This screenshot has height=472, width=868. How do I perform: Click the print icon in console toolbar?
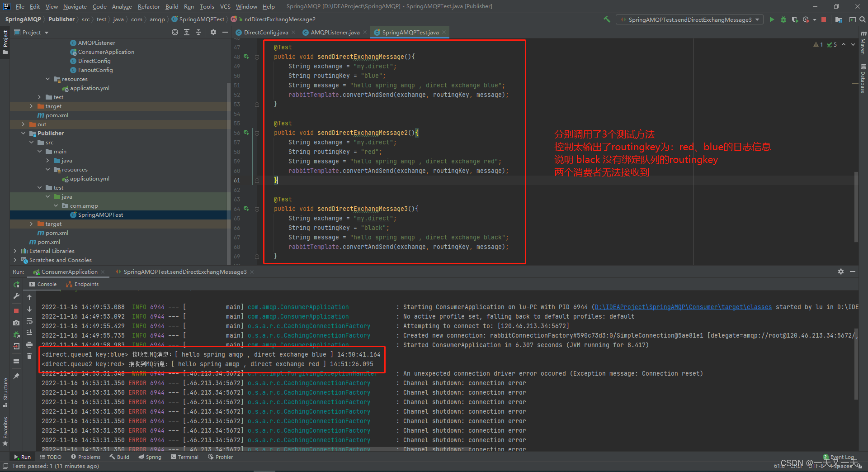pyautogui.click(x=29, y=345)
